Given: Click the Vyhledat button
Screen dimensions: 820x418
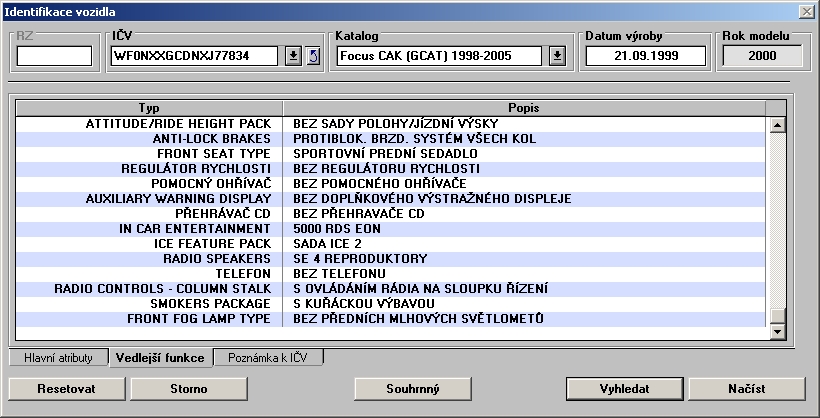Looking at the screenshot, I should pyautogui.click(x=623, y=388).
